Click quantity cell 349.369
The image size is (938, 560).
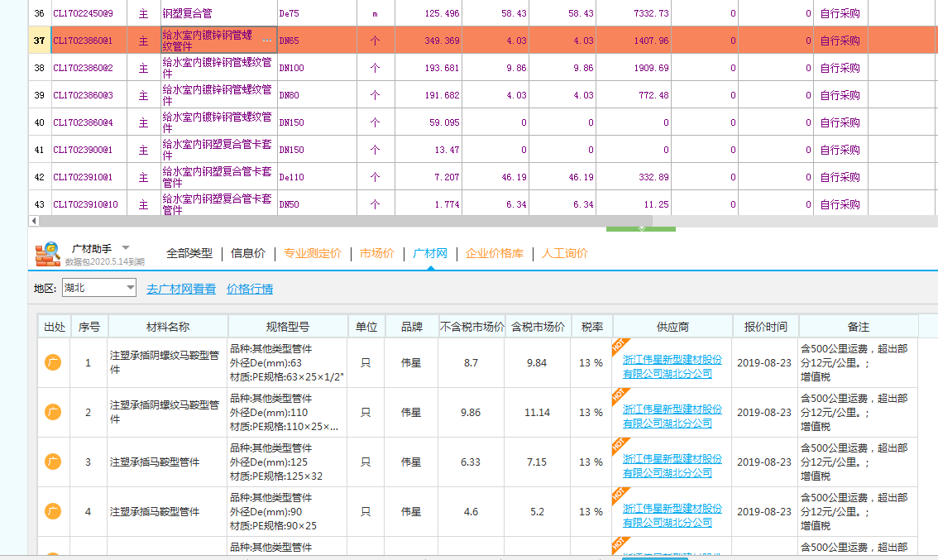pyautogui.click(x=428, y=41)
